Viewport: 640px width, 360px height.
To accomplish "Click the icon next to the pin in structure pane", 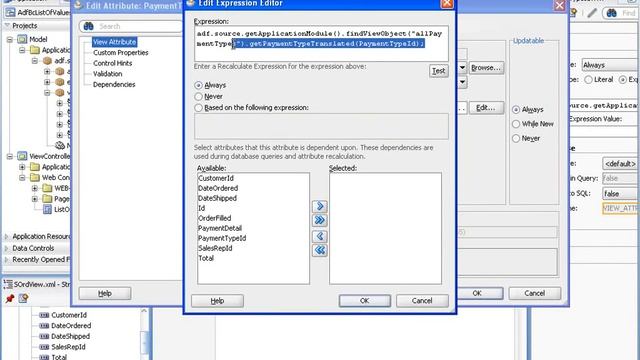I will [x=23, y=299].
